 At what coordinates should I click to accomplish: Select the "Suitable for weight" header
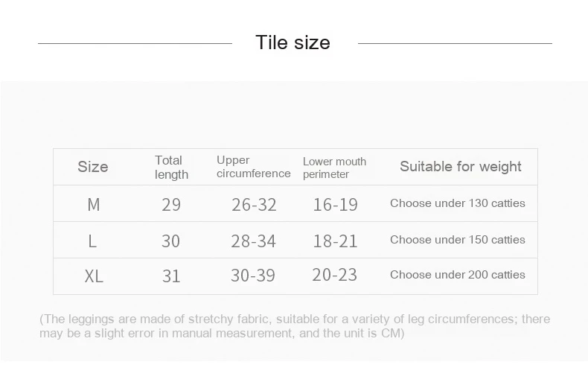[x=460, y=167]
